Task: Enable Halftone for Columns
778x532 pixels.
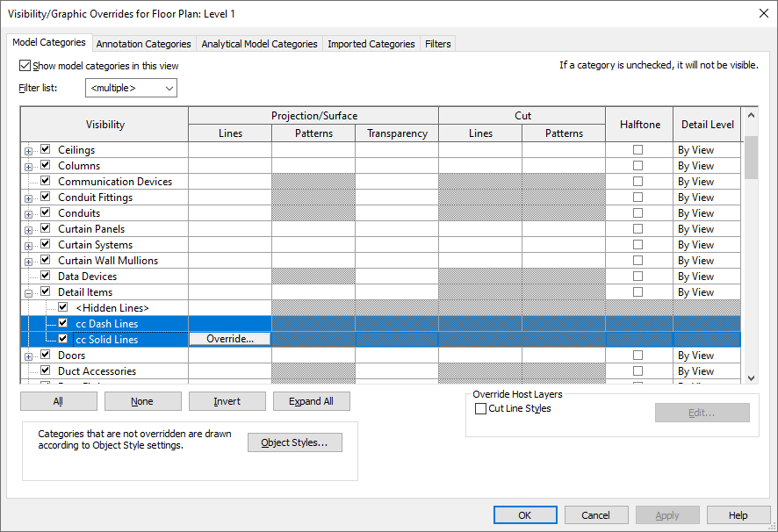Action: pos(638,165)
